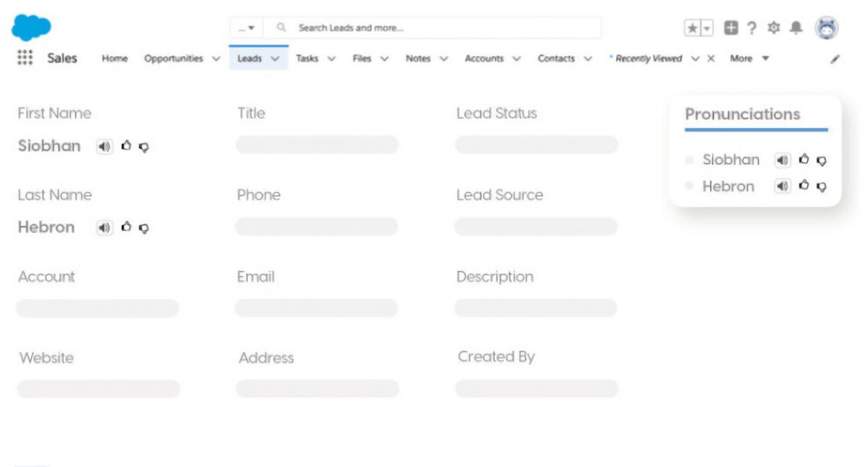This screenshot has height=467, width=868.
Task: Close the Recently Viewed tab
Action: click(x=710, y=59)
